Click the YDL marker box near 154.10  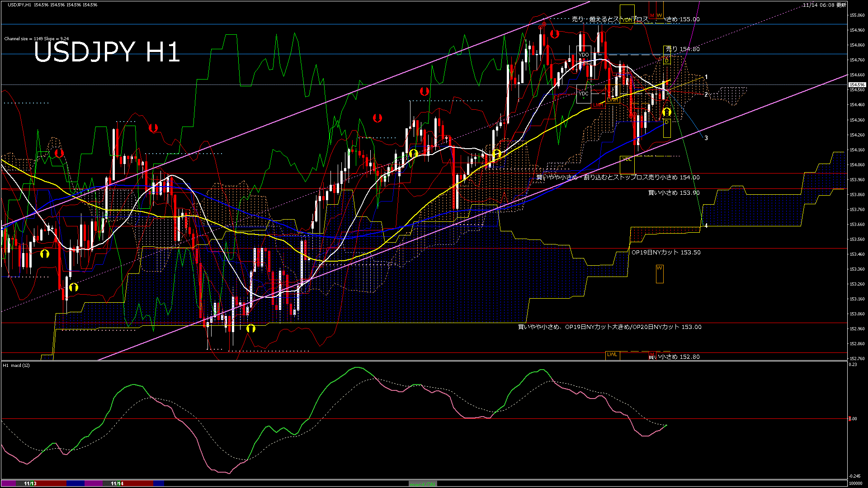tap(627, 159)
